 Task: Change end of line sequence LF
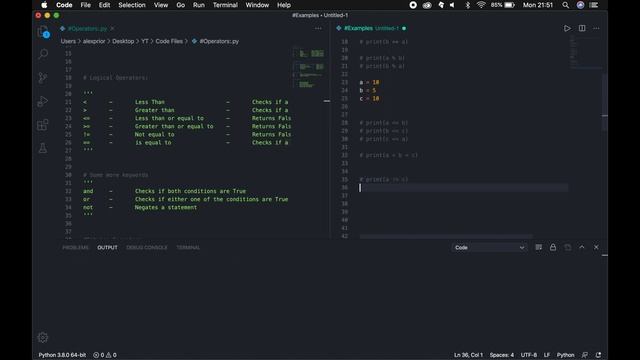click(x=547, y=355)
